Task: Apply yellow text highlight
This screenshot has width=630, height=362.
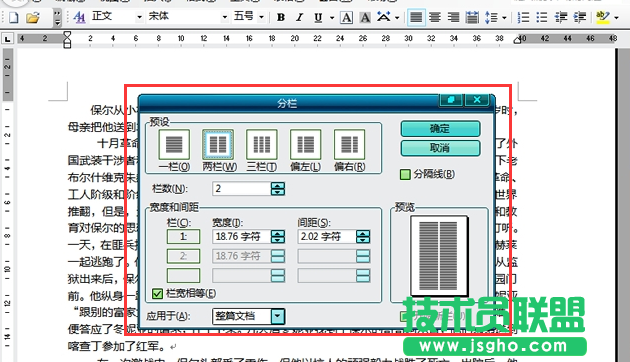Action: 603,17
